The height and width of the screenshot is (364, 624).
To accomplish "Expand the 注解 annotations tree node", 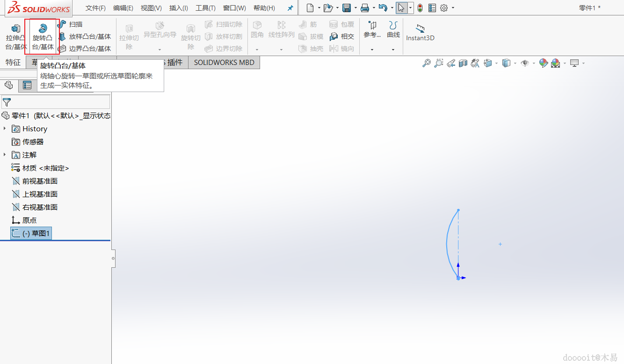I will tap(5, 155).
